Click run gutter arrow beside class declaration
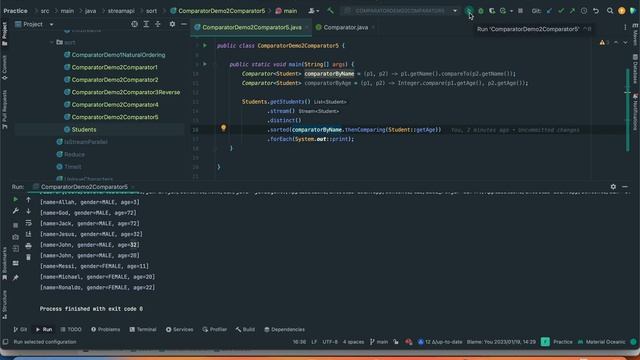This screenshot has height=360, width=640. coord(205,45)
